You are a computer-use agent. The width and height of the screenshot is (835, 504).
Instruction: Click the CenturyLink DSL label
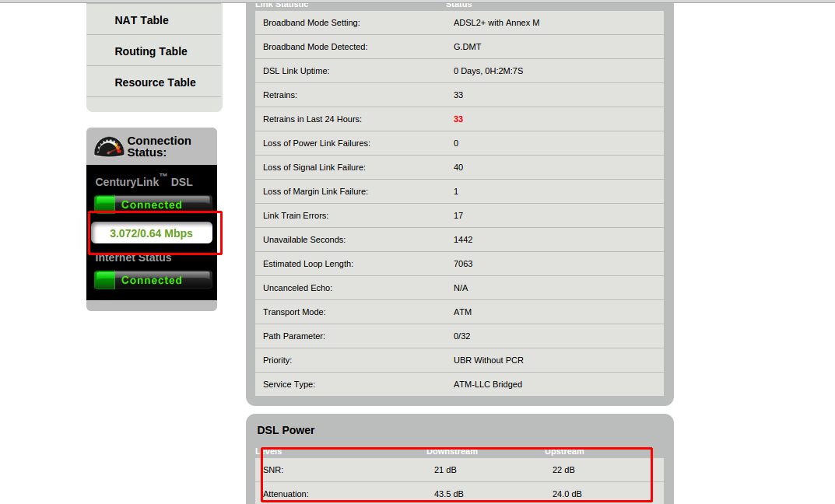tap(144, 181)
